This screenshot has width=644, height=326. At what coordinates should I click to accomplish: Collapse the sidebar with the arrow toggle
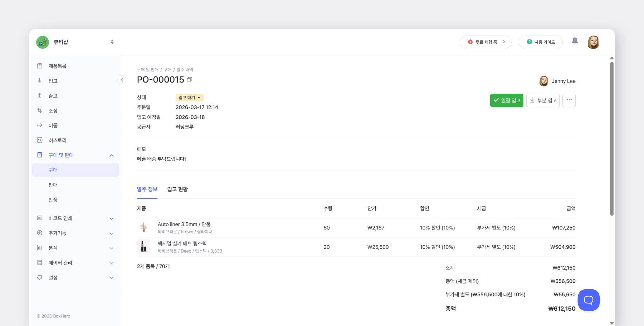pyautogui.click(x=122, y=80)
